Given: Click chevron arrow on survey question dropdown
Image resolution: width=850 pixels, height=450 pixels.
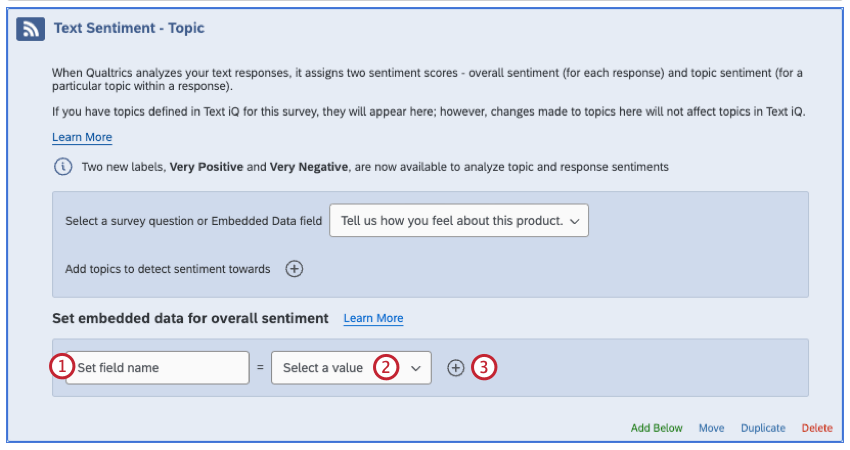Looking at the screenshot, I should (x=574, y=221).
